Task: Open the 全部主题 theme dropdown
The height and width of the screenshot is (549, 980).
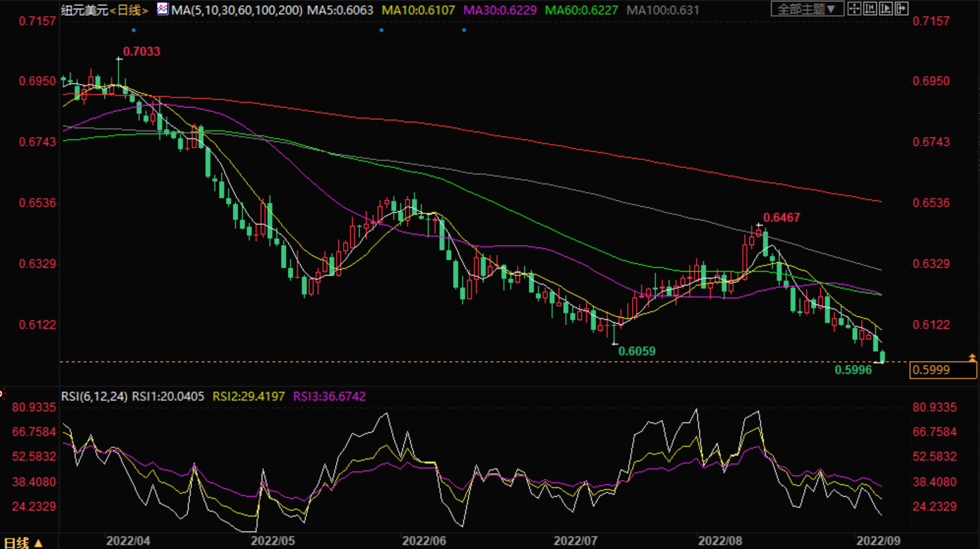Action: click(x=807, y=9)
